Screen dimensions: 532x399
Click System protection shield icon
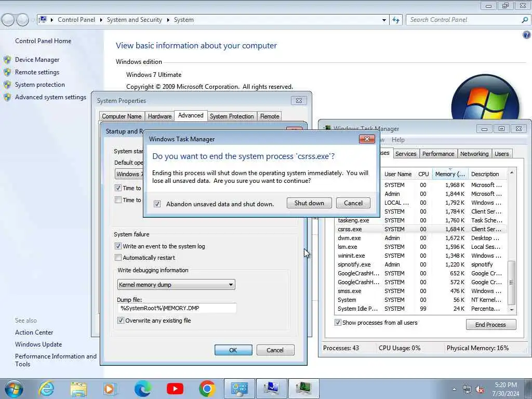(x=7, y=85)
